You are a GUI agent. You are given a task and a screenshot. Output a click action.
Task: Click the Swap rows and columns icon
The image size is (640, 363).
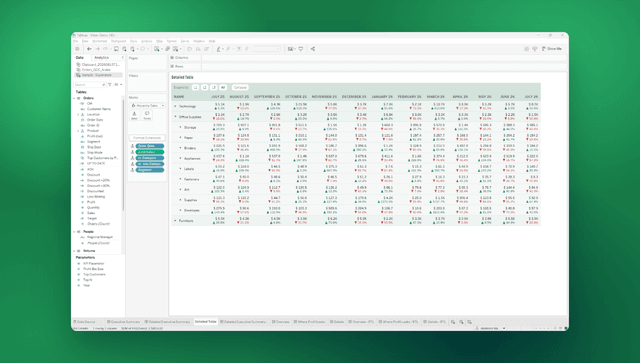pyautogui.click(x=189, y=49)
